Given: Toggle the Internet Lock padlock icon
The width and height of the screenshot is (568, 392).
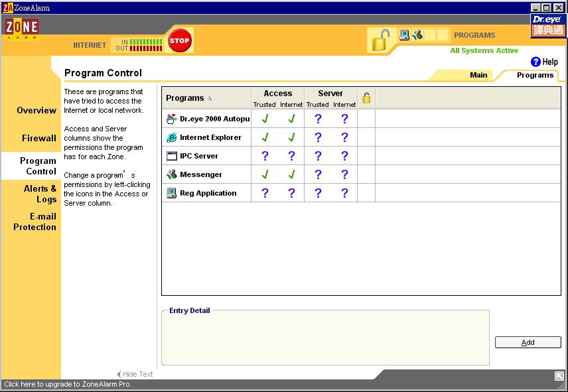Looking at the screenshot, I should (381, 40).
